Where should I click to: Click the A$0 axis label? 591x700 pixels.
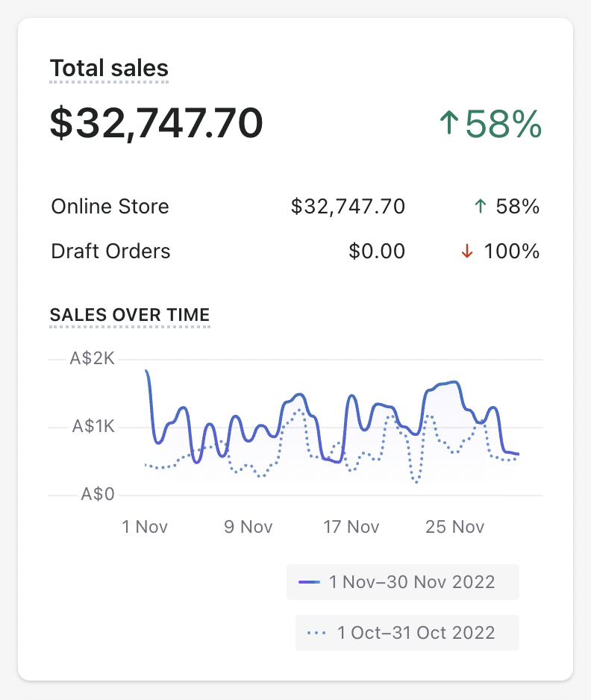click(98, 494)
